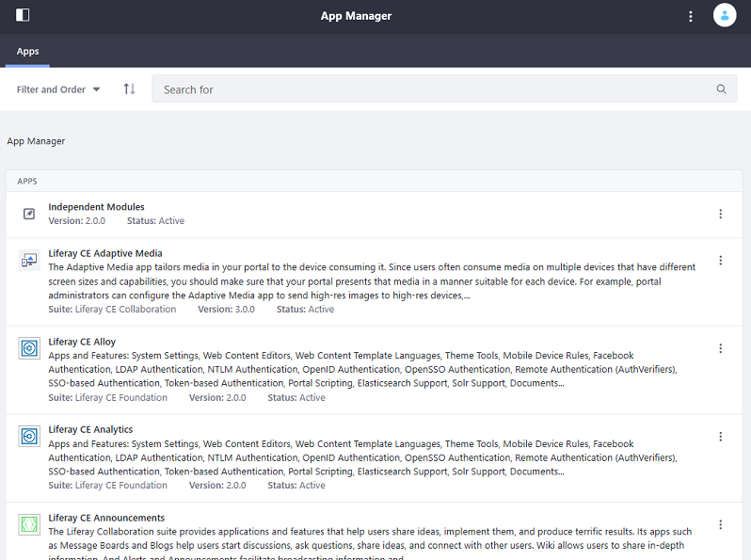This screenshot has width=751, height=560.
Task: Open Liferay CE Analytics actions menu
Action: (720, 437)
